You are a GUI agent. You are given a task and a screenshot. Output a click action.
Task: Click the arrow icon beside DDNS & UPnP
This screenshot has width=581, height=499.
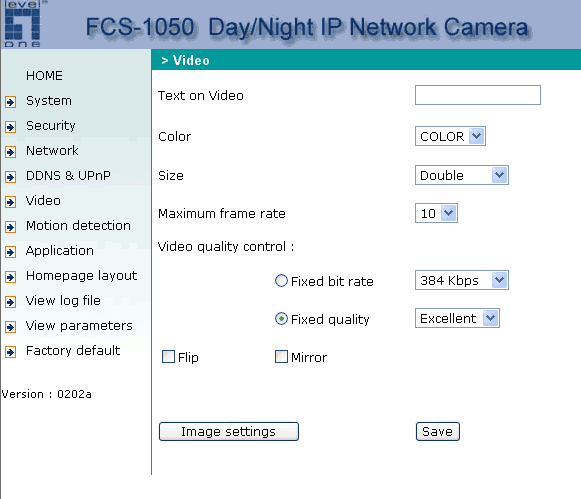pyautogui.click(x=10, y=177)
